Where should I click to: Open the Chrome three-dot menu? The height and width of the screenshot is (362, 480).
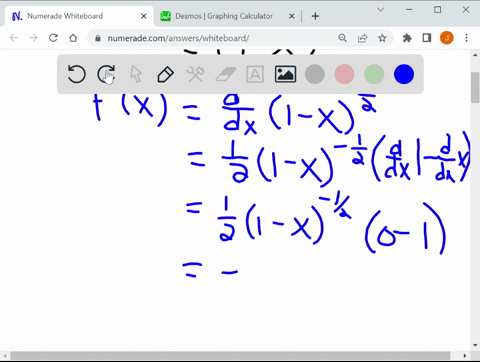467,38
